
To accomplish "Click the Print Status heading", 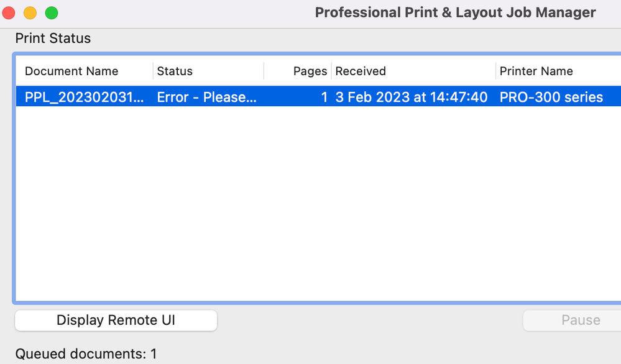I will tap(53, 38).
